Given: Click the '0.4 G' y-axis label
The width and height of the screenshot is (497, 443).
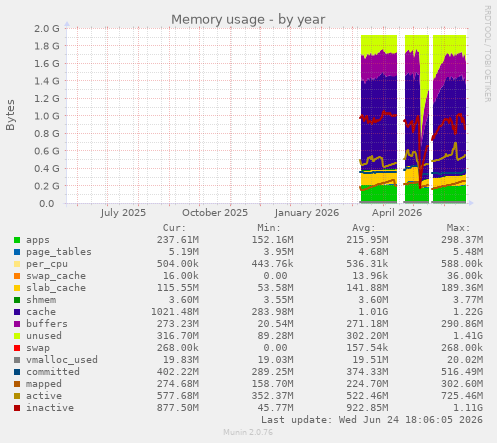Looking at the screenshot, I should (47, 169).
